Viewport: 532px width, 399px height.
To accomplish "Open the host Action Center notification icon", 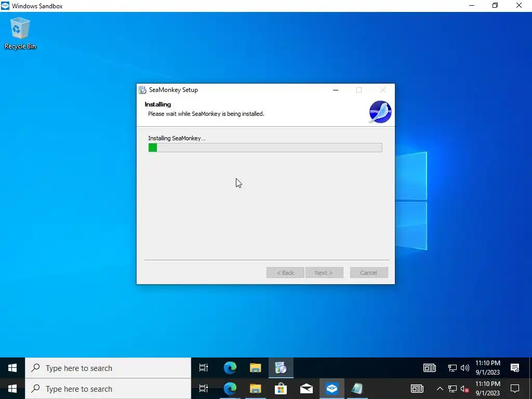I will [515, 389].
